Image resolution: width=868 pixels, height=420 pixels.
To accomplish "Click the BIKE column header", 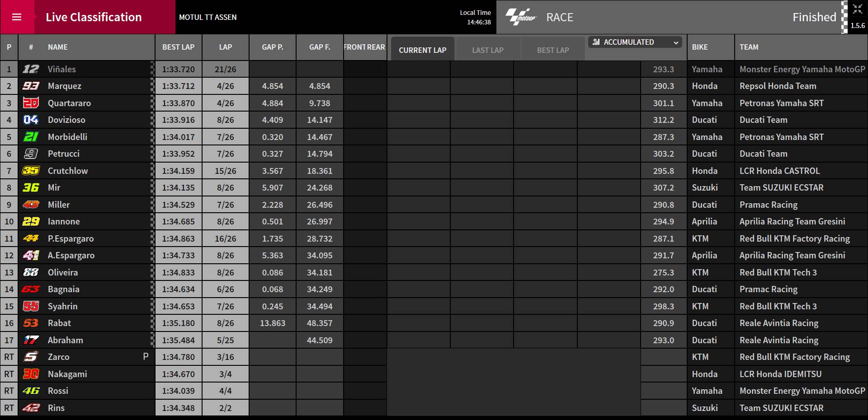I will pyautogui.click(x=700, y=47).
